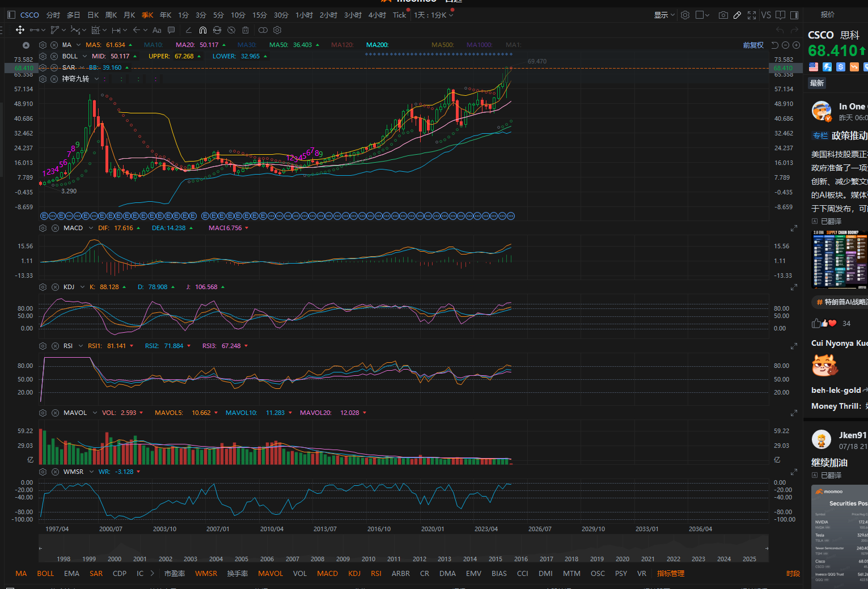Hide all drawings with the eye-slash icon
868x589 pixels.
point(231,30)
